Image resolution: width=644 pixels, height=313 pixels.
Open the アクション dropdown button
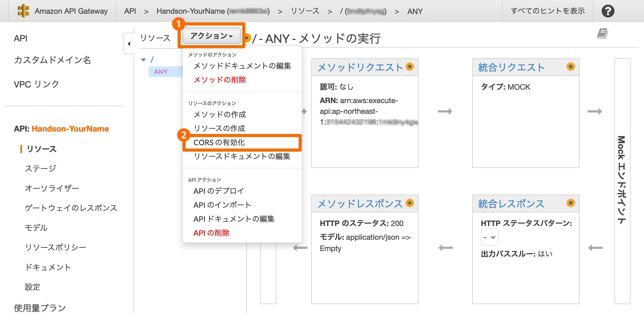click(x=211, y=36)
